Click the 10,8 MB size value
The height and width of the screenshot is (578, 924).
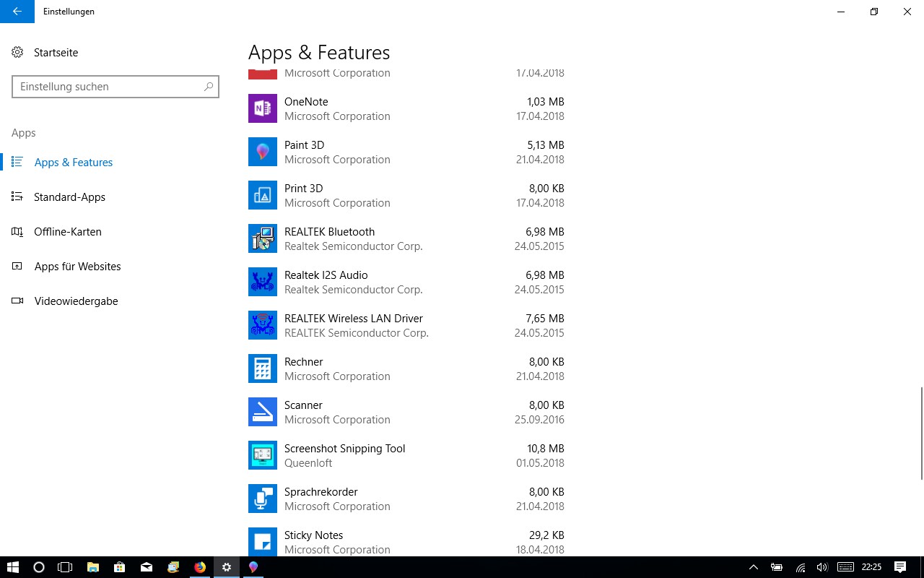click(x=546, y=449)
